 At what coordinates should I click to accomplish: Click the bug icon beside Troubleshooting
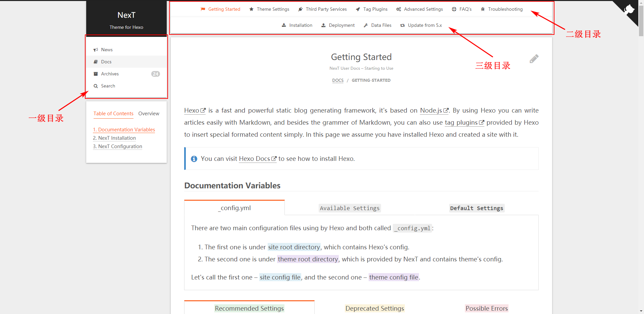click(x=483, y=9)
